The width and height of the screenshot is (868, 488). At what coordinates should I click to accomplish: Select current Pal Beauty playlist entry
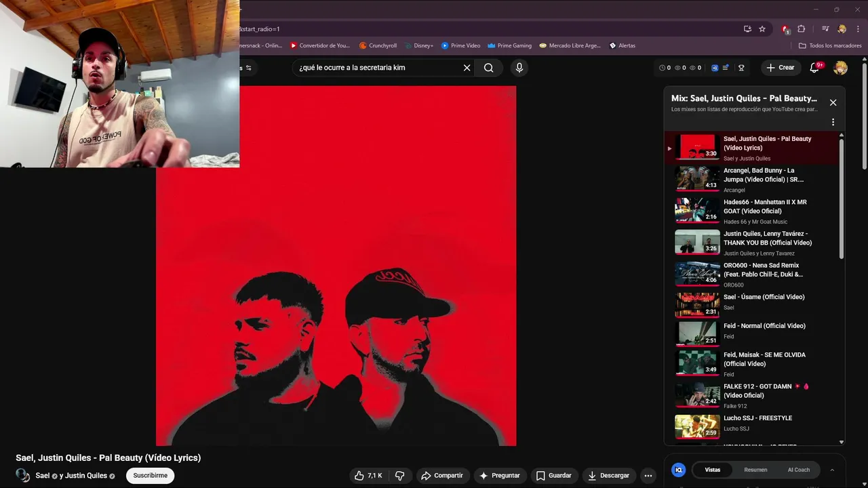point(753,148)
